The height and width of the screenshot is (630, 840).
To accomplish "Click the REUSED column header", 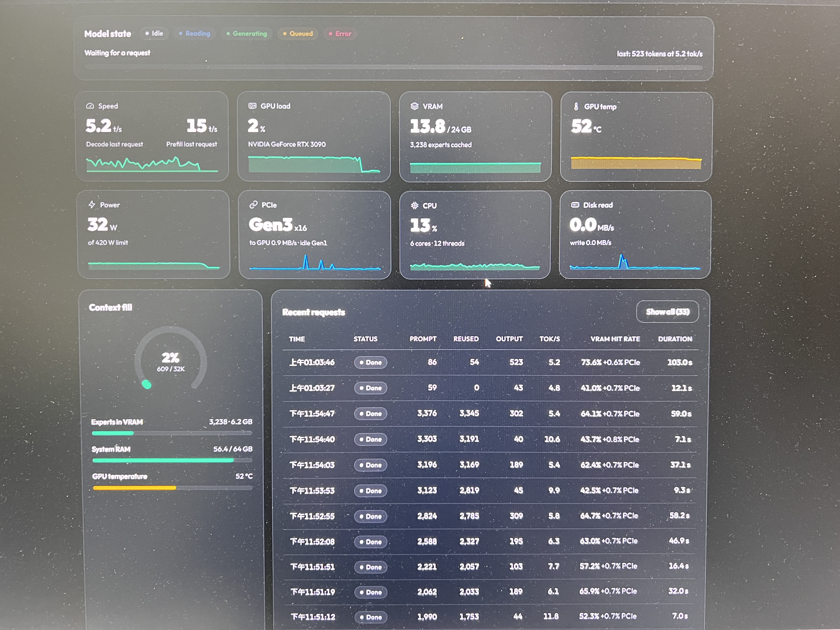I will [466, 339].
